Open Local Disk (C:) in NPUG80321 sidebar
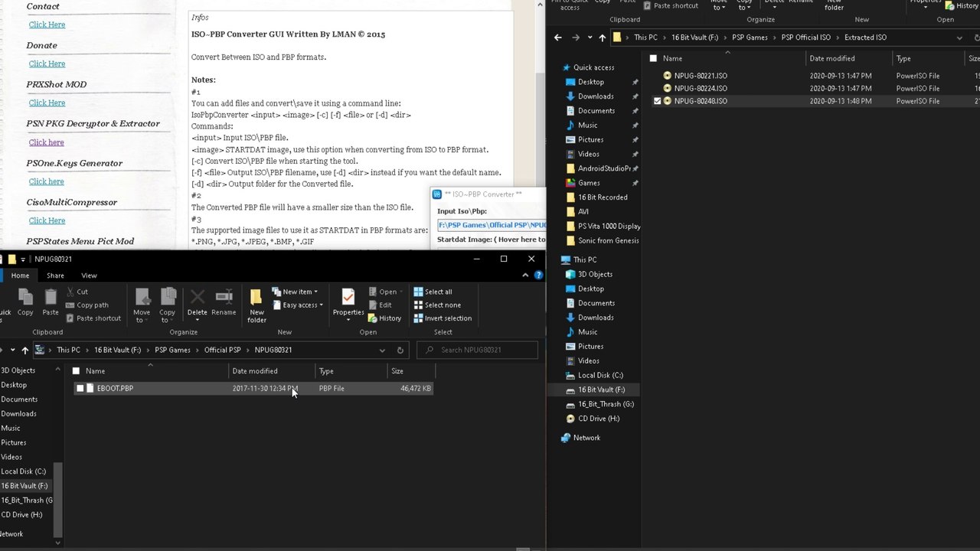 click(23, 471)
